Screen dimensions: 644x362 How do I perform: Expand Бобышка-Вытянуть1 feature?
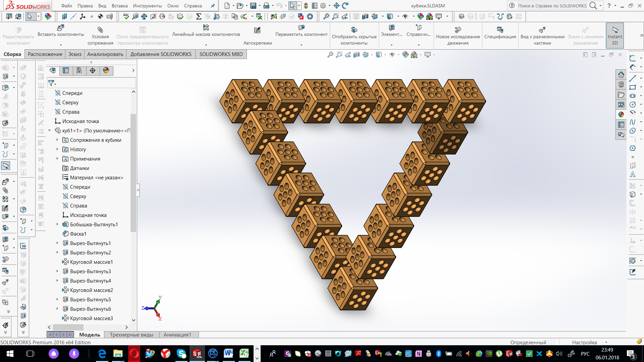click(57, 225)
